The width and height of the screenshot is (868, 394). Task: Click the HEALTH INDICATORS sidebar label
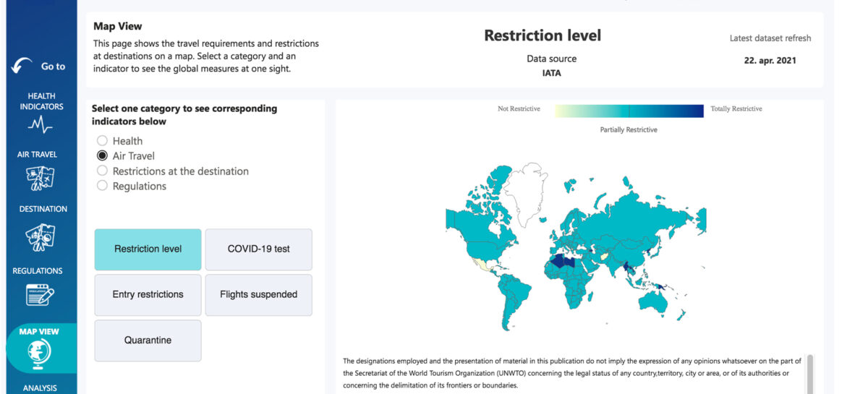(x=41, y=101)
